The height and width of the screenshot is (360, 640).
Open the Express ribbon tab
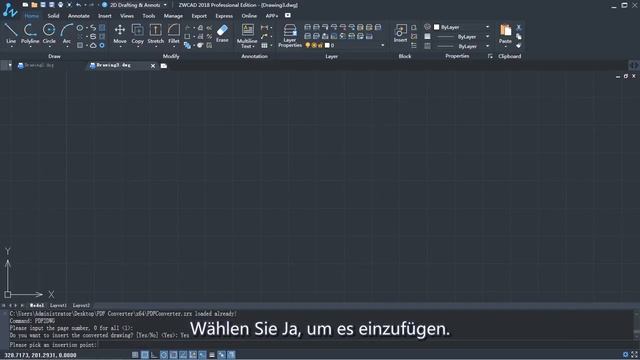224,16
